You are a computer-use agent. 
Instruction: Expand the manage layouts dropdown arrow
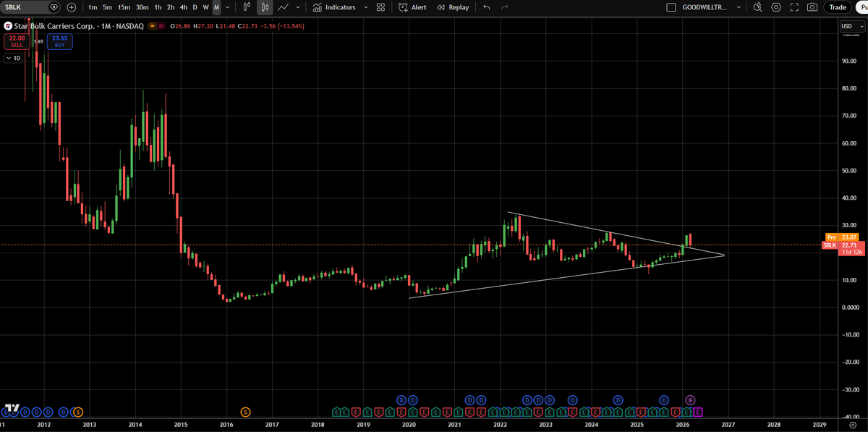point(739,7)
